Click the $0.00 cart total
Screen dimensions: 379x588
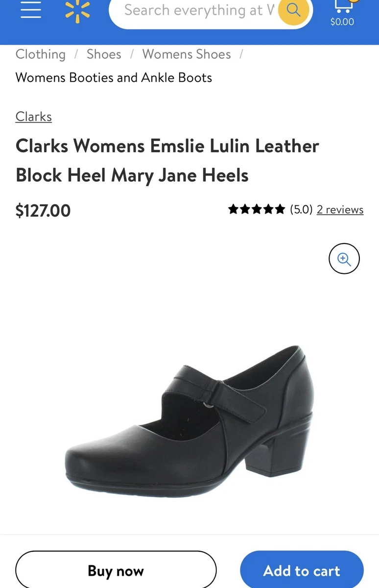(342, 22)
